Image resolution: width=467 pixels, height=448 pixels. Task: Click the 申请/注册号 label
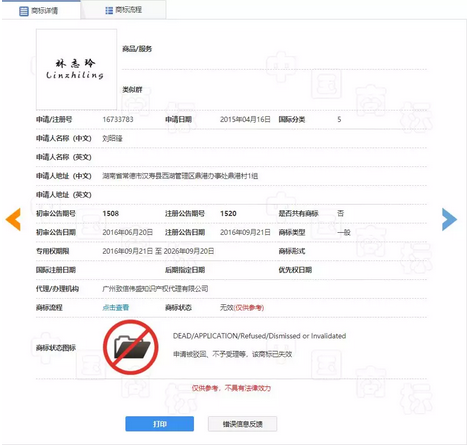point(54,119)
